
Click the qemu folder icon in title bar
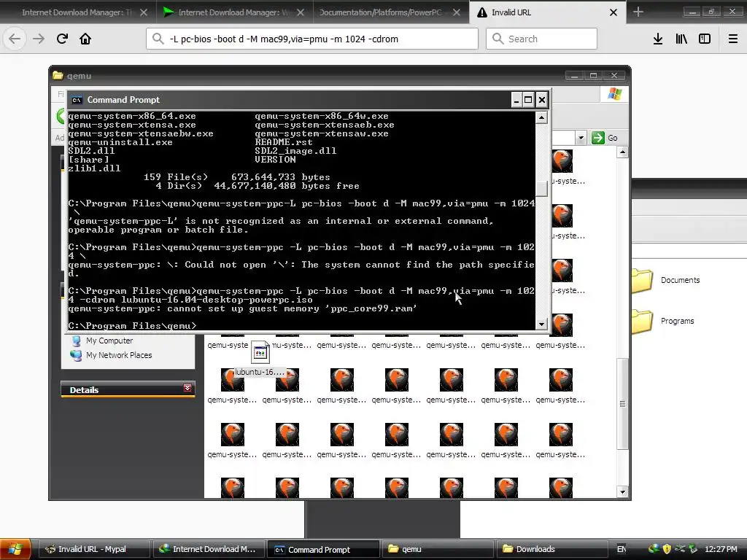pos(58,75)
